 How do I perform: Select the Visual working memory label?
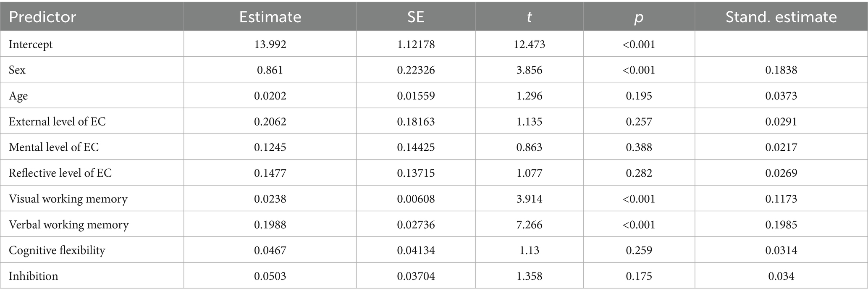point(68,199)
